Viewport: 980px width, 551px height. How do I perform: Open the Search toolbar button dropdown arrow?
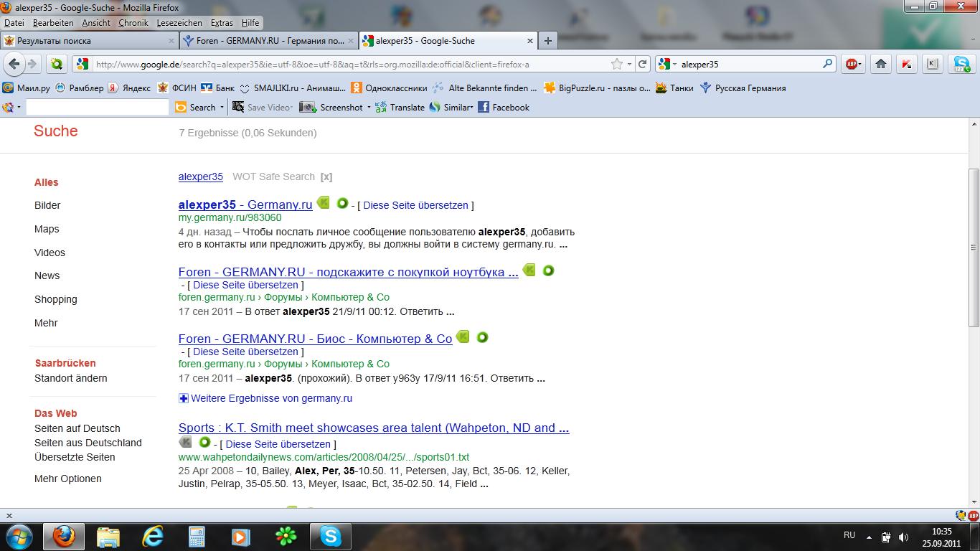click(222, 107)
